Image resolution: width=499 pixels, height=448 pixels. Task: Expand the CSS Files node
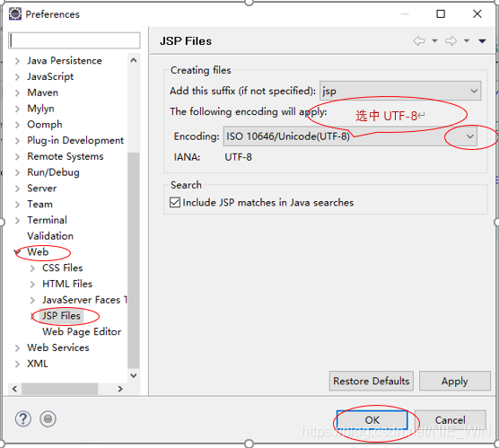(x=32, y=268)
